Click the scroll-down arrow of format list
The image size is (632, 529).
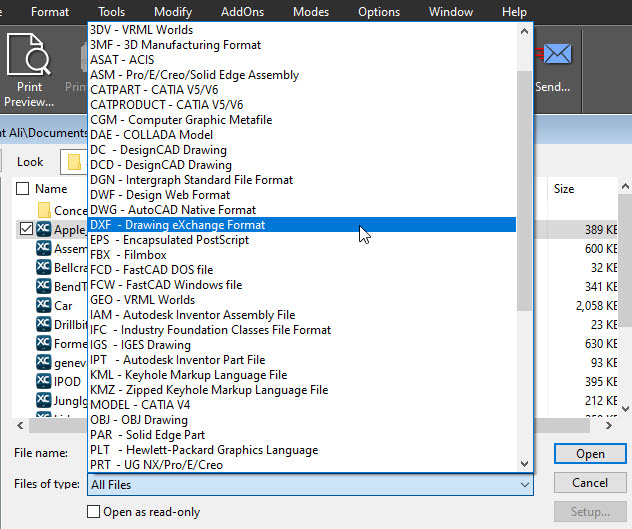[524, 464]
